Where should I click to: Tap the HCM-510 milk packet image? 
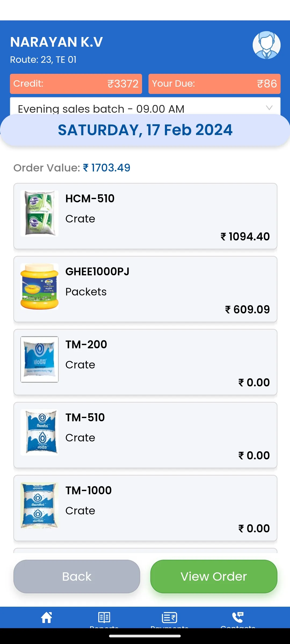[x=39, y=213]
